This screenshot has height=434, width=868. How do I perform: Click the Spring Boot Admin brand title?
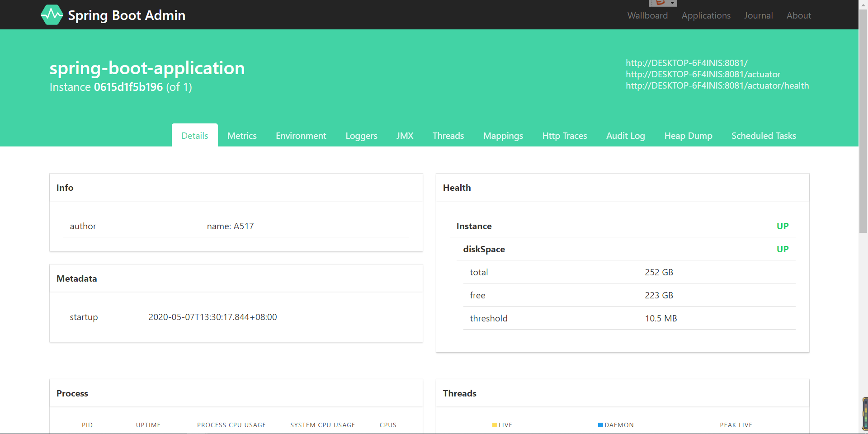tap(127, 15)
